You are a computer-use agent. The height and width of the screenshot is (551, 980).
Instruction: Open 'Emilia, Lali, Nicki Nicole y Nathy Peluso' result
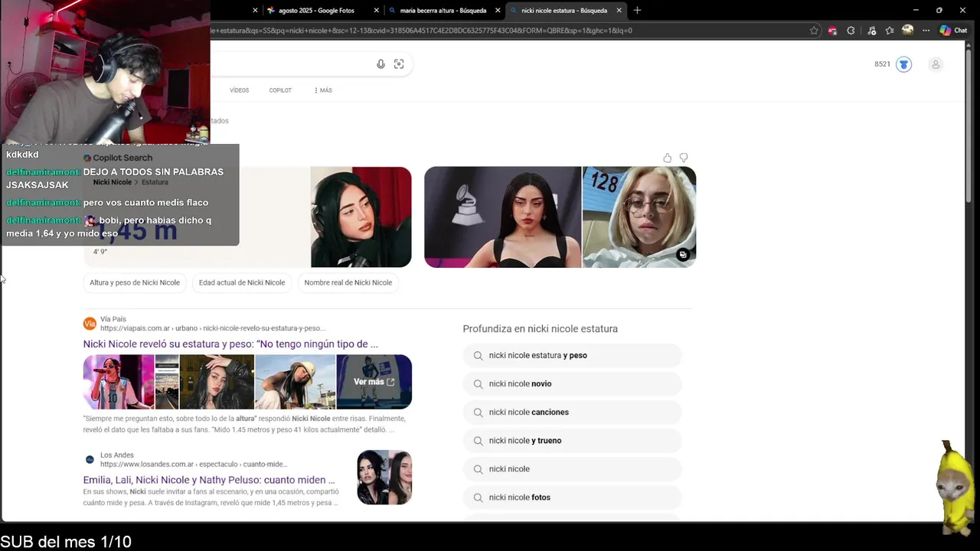[209, 480]
